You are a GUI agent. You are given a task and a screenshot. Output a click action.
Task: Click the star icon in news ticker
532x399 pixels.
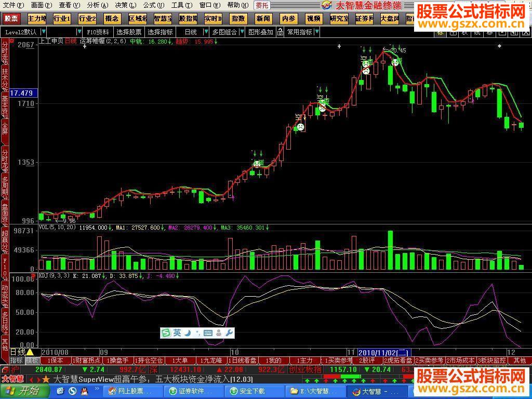tap(46, 379)
